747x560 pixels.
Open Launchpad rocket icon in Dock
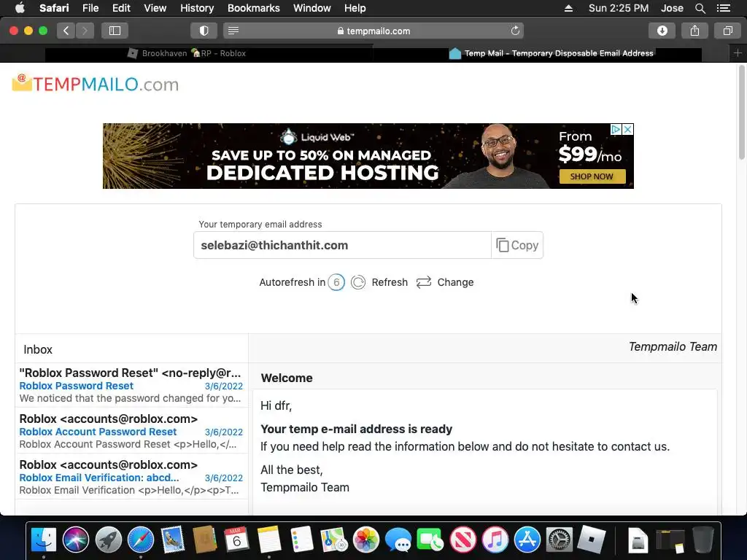(108, 540)
